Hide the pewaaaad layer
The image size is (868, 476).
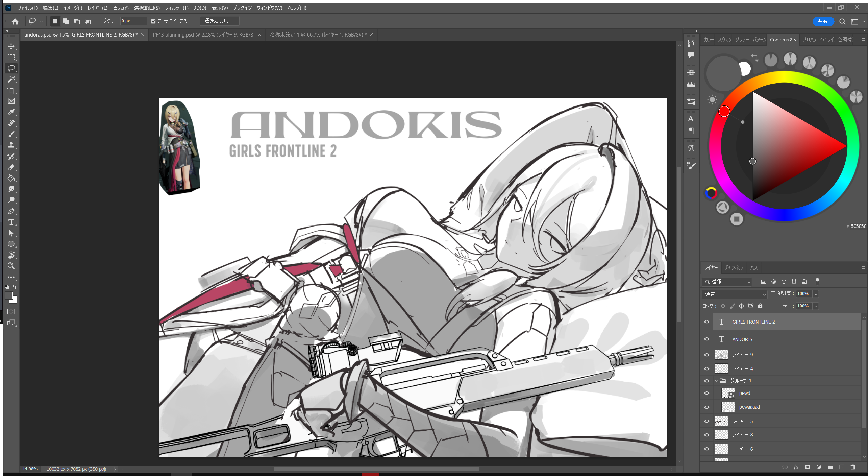pos(706,407)
